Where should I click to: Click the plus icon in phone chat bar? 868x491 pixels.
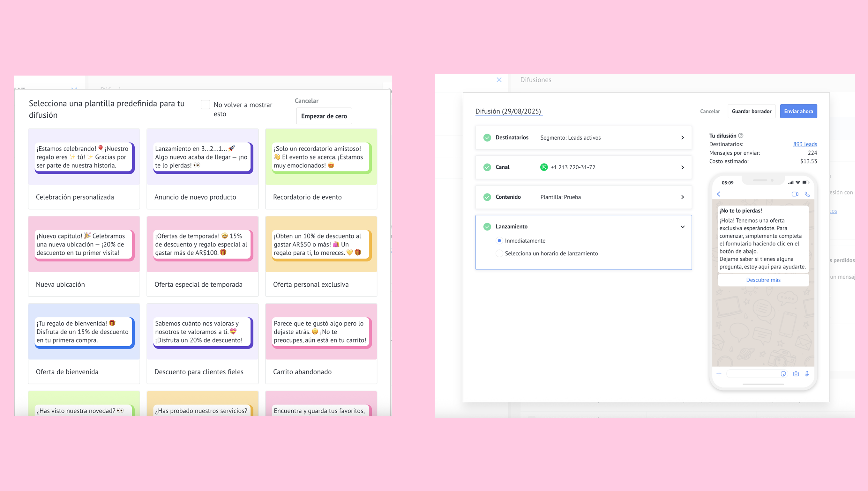pos(719,374)
